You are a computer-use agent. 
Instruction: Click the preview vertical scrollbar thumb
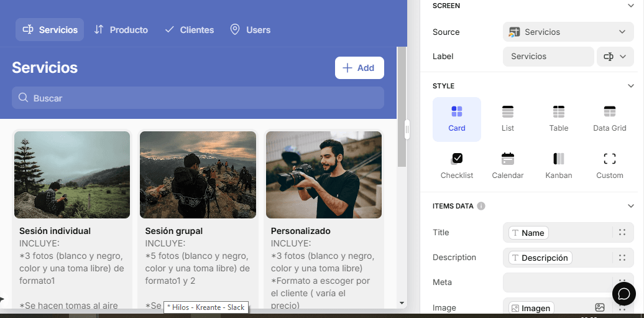coord(402,106)
